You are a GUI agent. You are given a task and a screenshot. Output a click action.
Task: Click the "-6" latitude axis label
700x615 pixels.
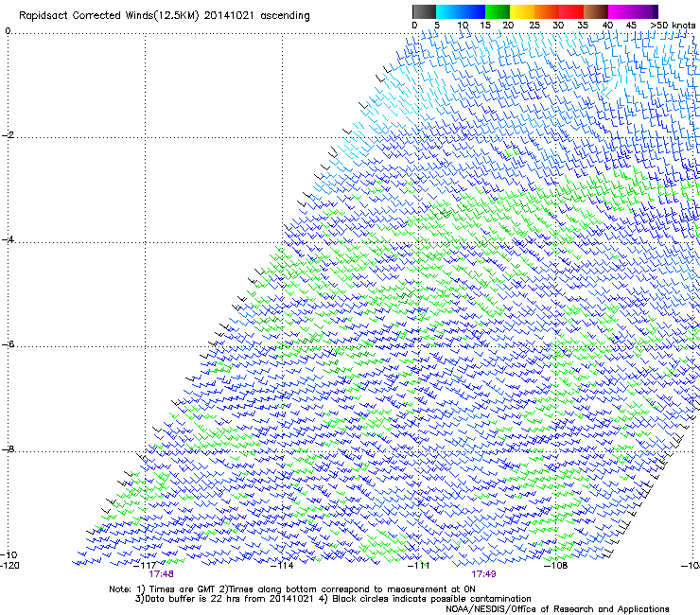[x=8, y=344]
